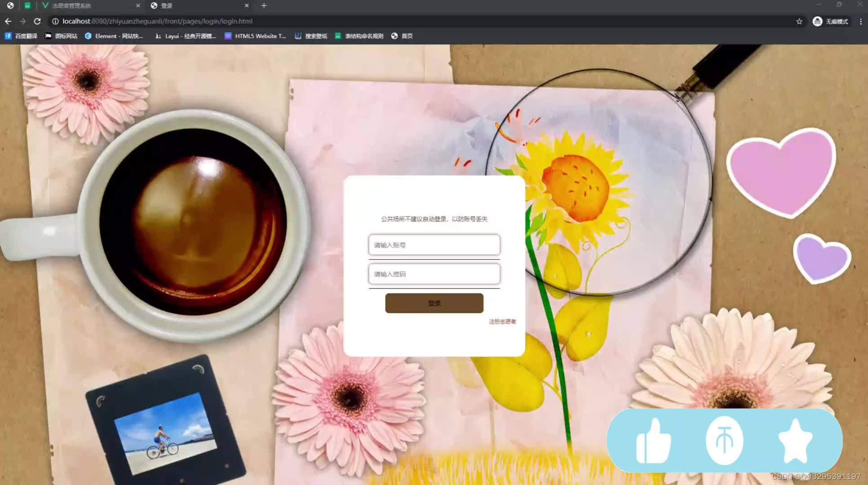Open the 注册志愿者 register link
The height and width of the screenshot is (485, 868).
(x=502, y=322)
